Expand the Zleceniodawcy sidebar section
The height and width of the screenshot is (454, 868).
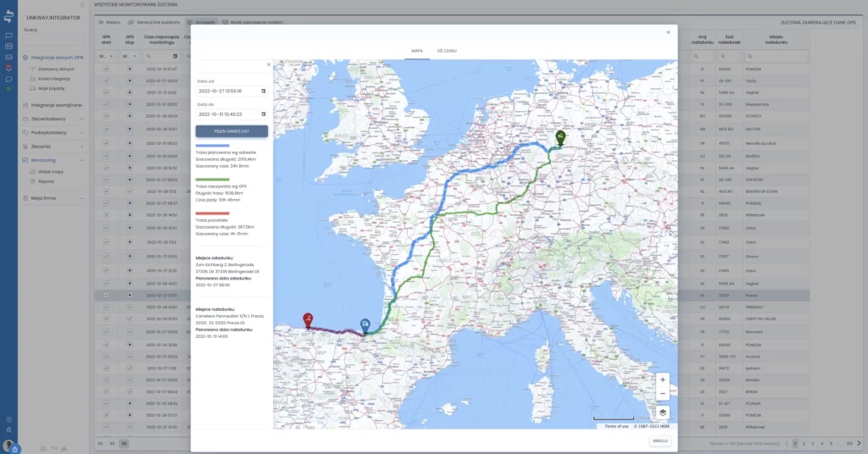click(82, 119)
